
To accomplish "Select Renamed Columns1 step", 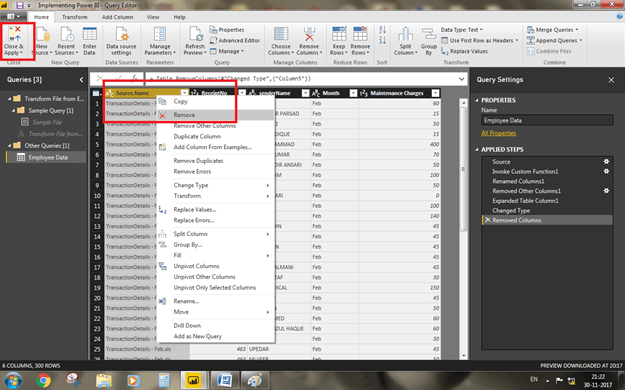I will (x=547, y=181).
